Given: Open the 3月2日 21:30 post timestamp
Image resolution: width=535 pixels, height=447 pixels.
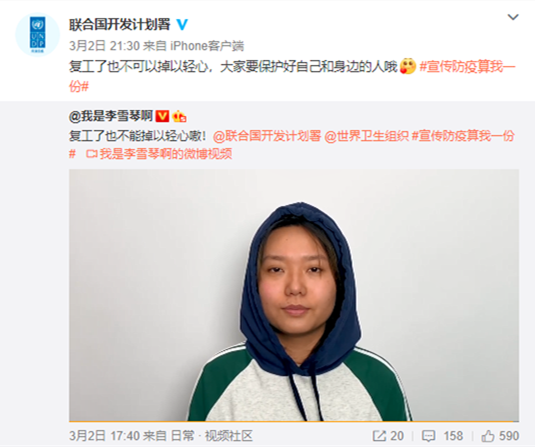Looking at the screenshot, I should click(x=104, y=46).
